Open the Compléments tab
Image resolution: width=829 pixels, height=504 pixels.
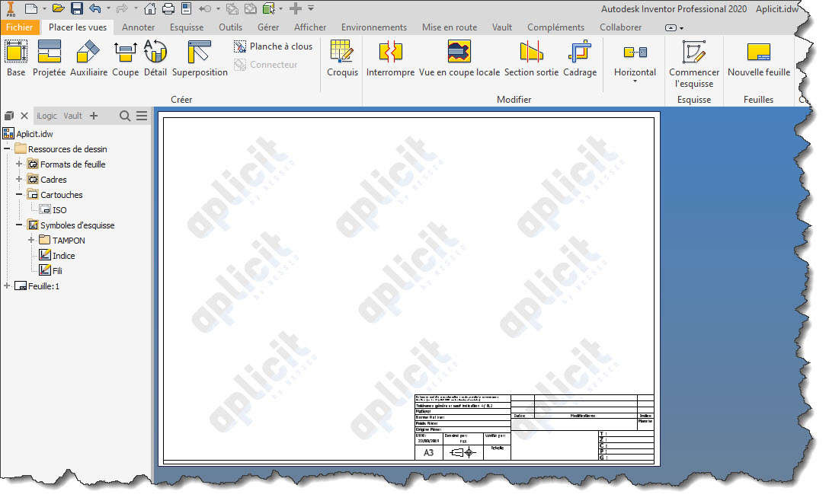pos(555,27)
